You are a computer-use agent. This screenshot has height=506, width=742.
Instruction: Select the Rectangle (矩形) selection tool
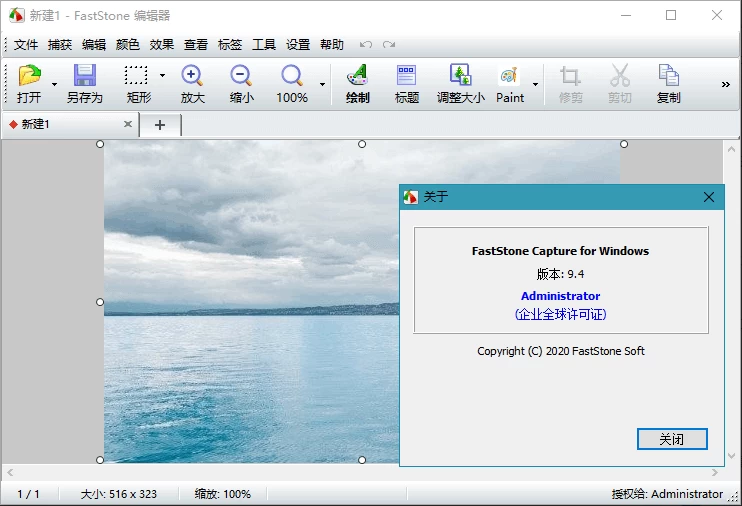pos(136,76)
